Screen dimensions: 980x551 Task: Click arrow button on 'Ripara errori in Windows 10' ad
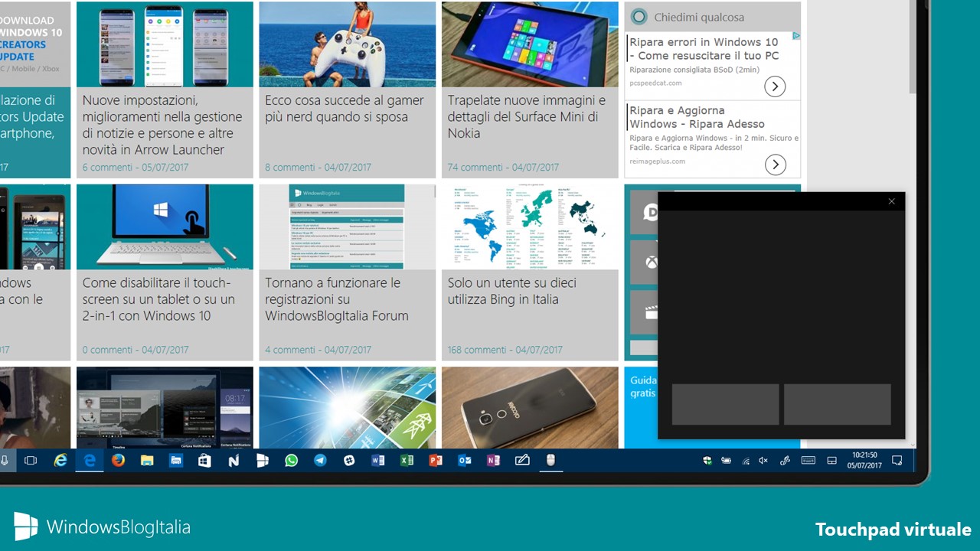775,86
